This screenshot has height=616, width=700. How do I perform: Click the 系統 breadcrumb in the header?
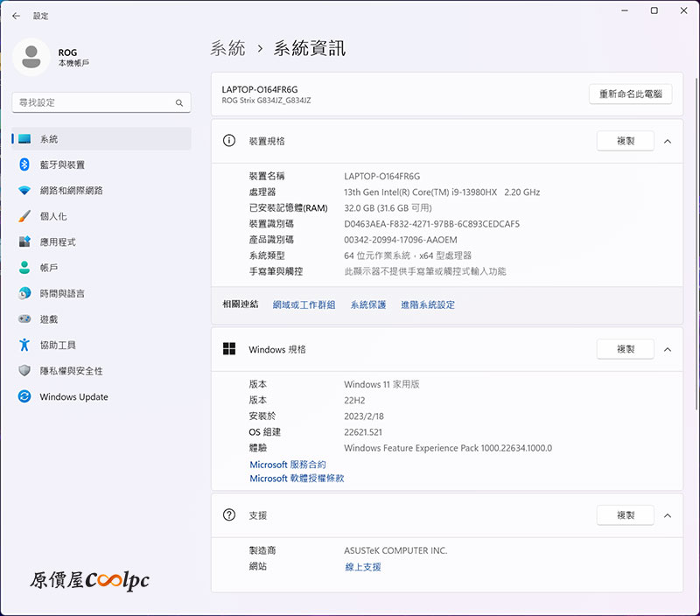[x=227, y=48]
